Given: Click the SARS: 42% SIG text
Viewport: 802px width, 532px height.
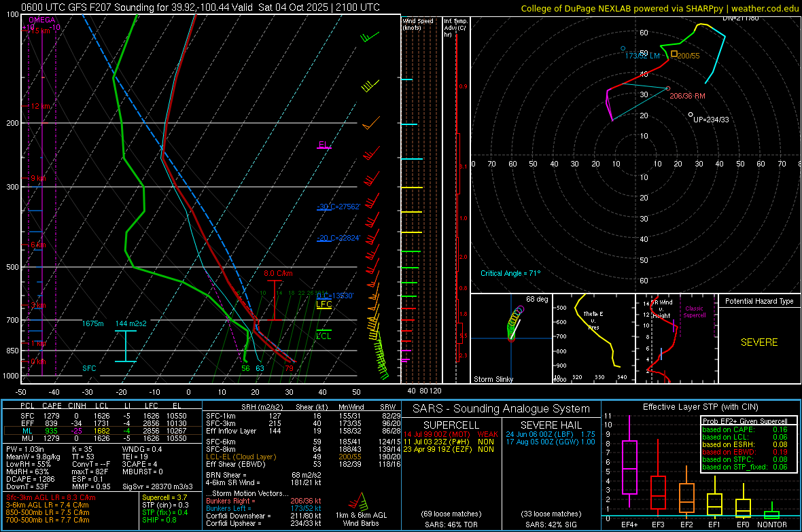Looking at the screenshot, I should (x=551, y=525).
